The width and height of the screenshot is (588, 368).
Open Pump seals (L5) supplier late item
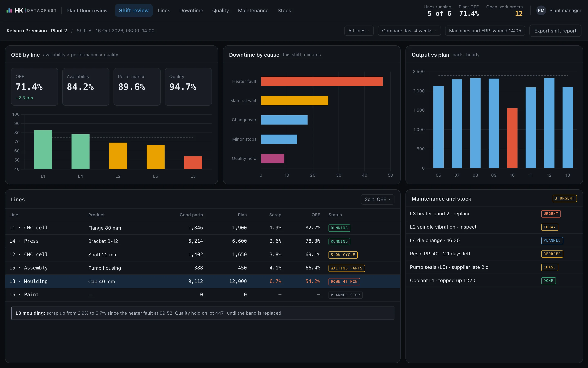coord(494,267)
